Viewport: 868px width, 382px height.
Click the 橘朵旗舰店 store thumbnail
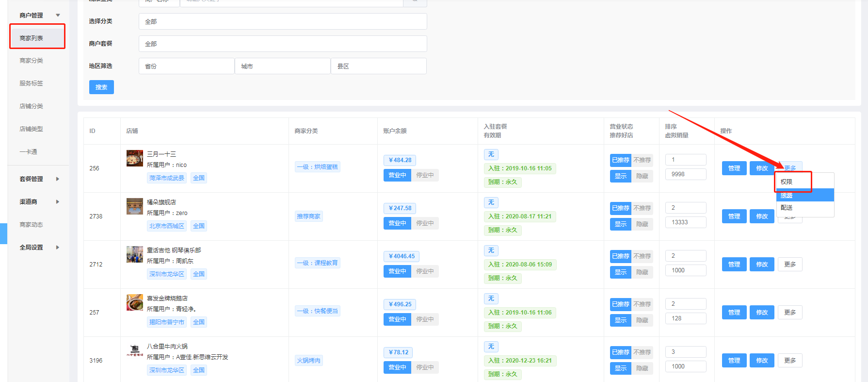coord(134,206)
